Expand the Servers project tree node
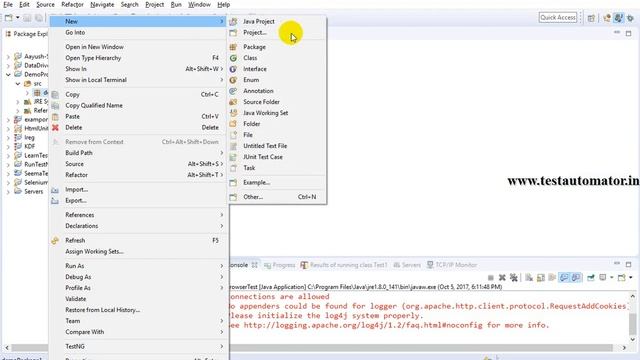The width and height of the screenshot is (640, 360). (x=8, y=191)
